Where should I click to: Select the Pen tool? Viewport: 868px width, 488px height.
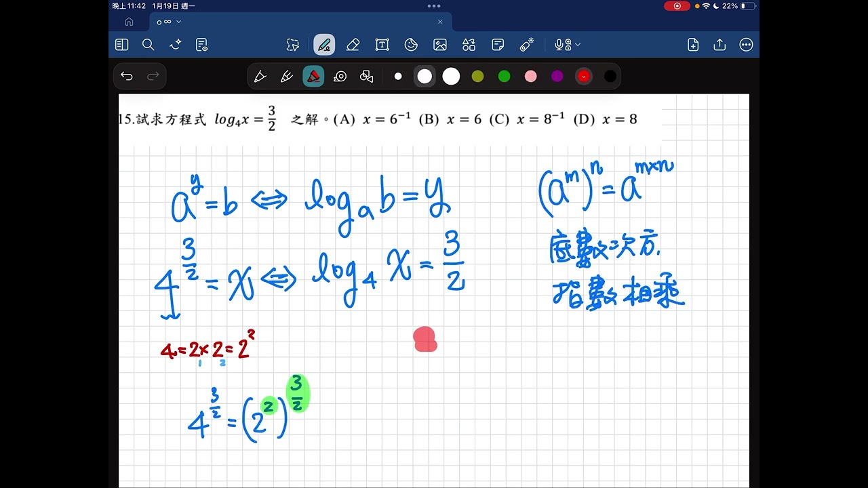pos(324,45)
